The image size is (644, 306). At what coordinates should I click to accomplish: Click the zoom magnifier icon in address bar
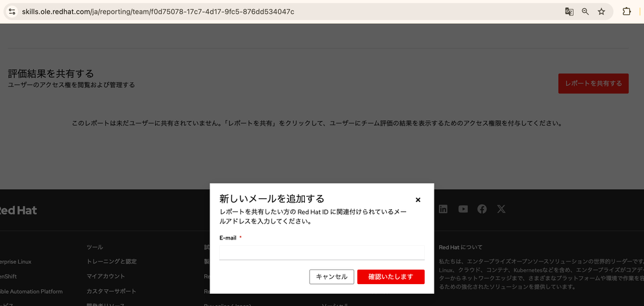[x=585, y=12]
